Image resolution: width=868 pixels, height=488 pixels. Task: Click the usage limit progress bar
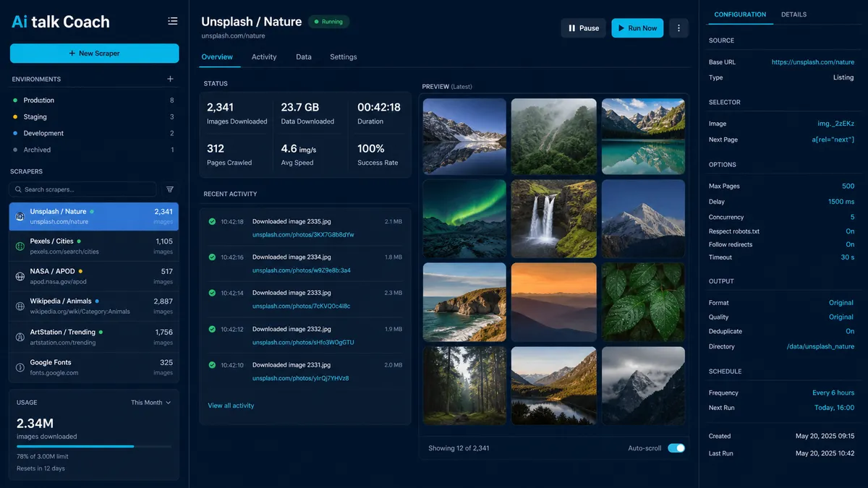(94, 446)
